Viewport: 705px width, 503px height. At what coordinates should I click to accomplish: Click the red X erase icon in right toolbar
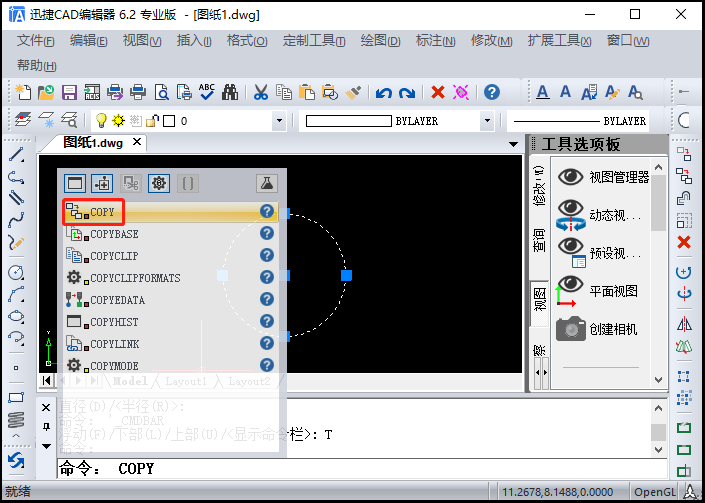tap(684, 242)
